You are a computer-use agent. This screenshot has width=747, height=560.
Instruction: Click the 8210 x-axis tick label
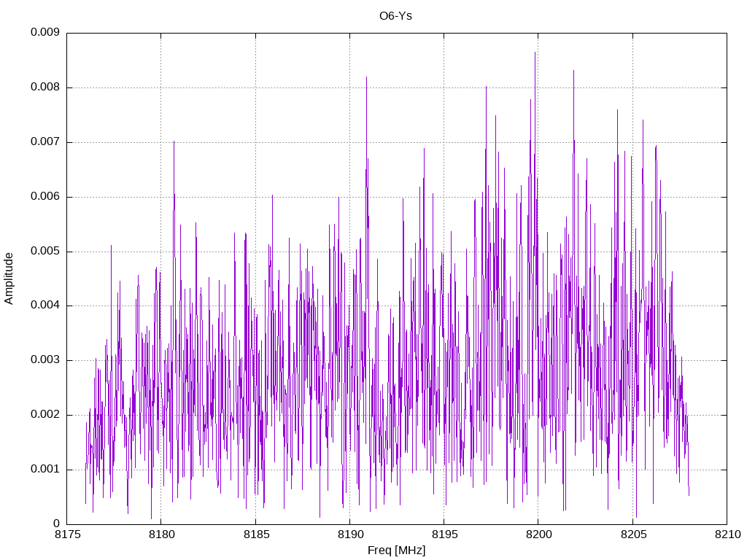pos(728,534)
